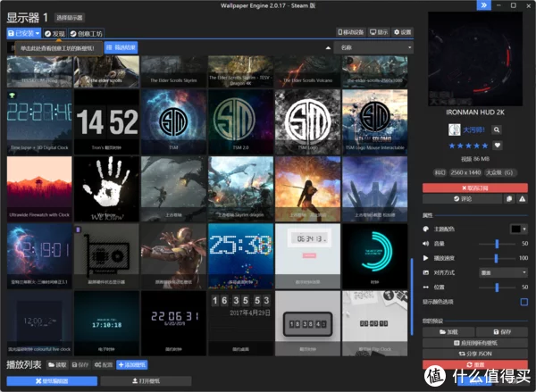Click the red 取消订阅 unsubscribe button
The width and height of the screenshot is (536, 392).
tap(475, 188)
